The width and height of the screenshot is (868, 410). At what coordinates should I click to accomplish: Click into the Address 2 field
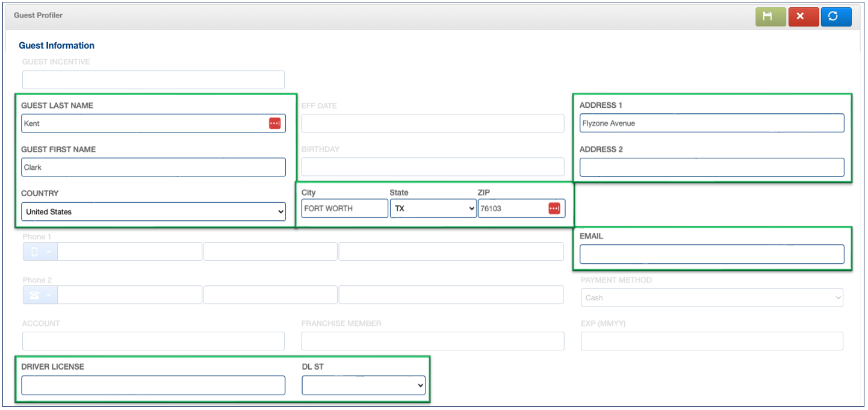711,167
